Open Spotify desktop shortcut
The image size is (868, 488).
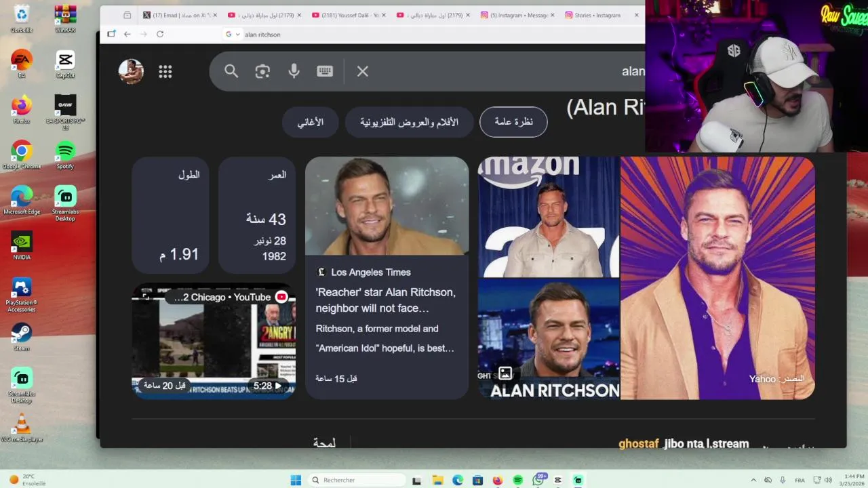point(65,155)
